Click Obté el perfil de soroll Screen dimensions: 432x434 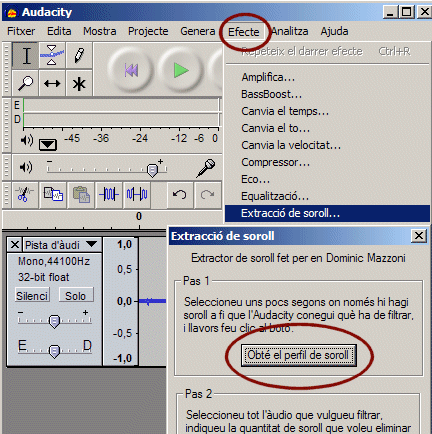click(x=299, y=355)
